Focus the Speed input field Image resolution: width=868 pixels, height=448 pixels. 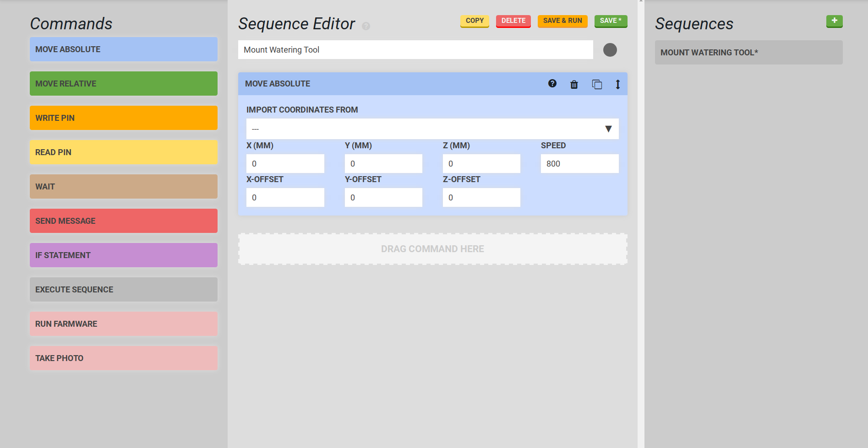pyautogui.click(x=579, y=164)
